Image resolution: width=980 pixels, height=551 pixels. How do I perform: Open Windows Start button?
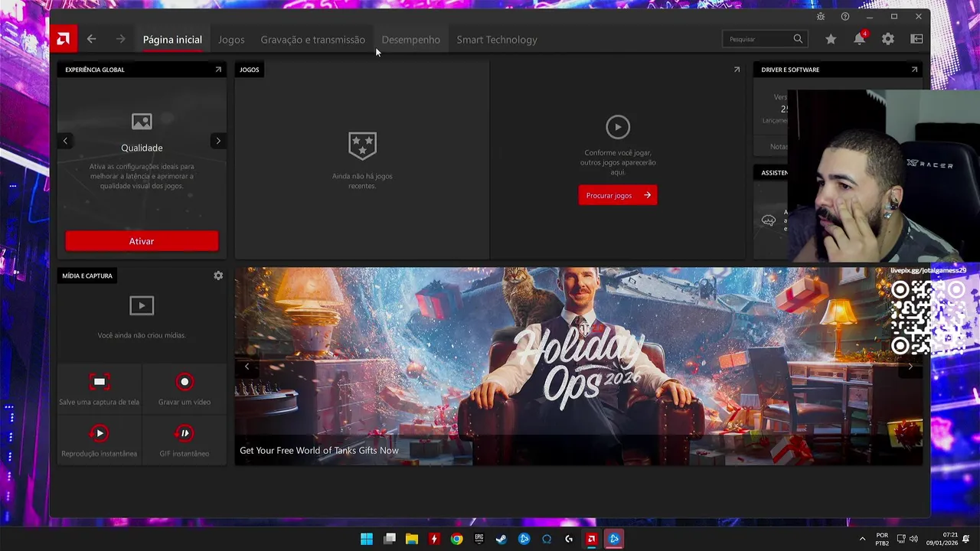367,539
